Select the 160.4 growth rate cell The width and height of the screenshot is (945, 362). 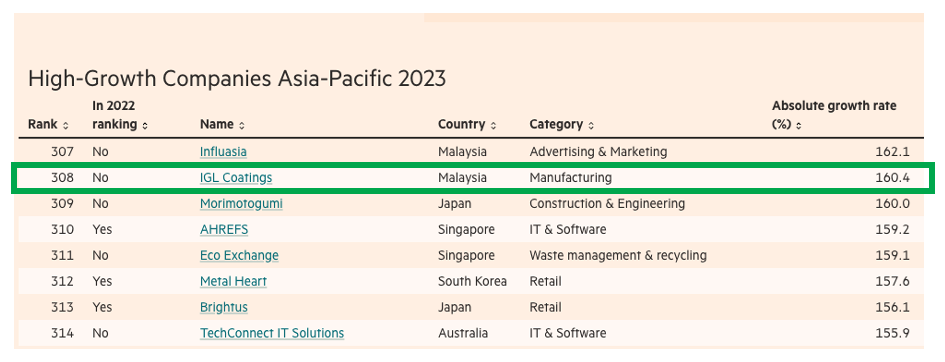[x=892, y=178]
